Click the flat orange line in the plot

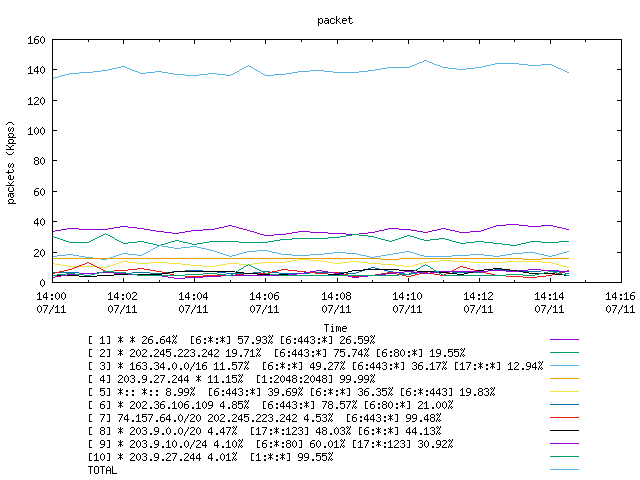(311, 259)
